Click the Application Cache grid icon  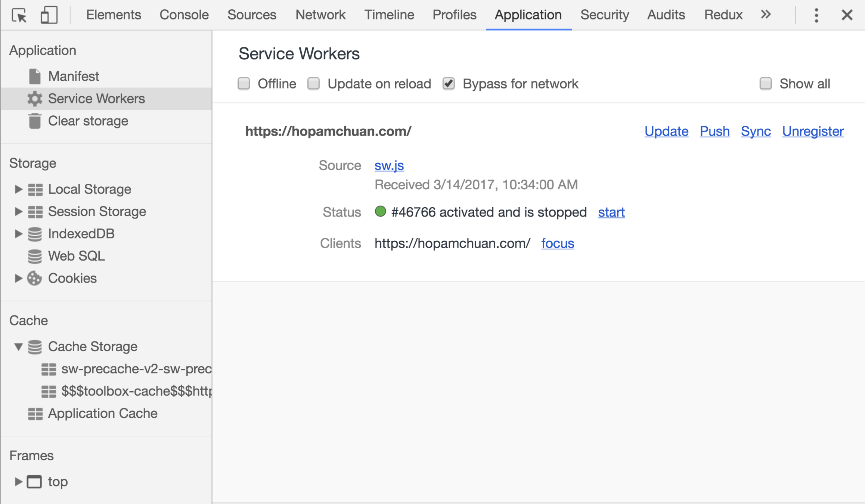tap(35, 414)
